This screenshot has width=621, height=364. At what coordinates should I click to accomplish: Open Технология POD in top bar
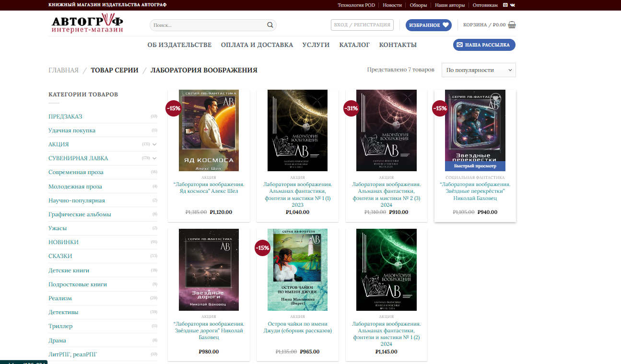356,5
